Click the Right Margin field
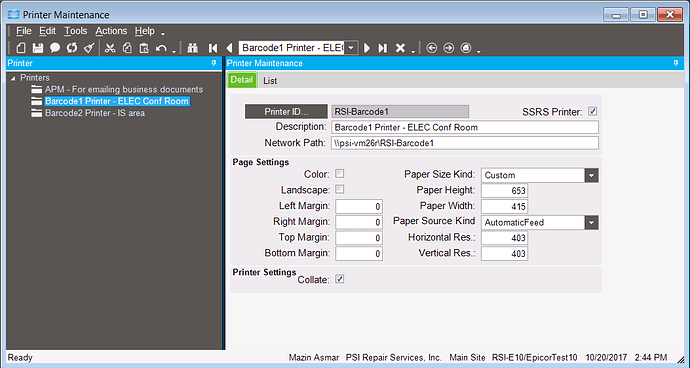The image size is (690, 368). [359, 222]
